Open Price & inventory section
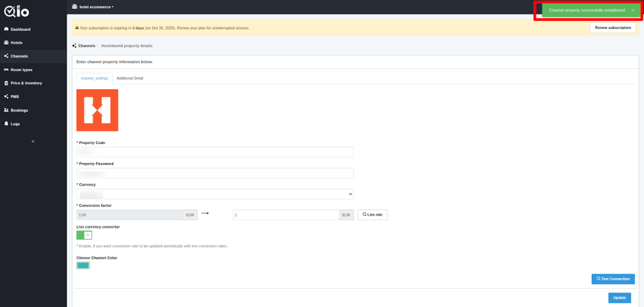 tap(26, 83)
